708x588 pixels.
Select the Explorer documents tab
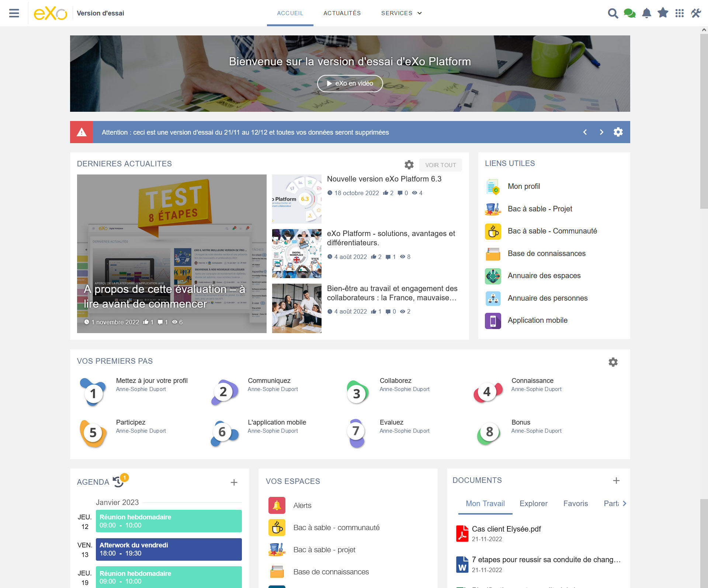534,504
